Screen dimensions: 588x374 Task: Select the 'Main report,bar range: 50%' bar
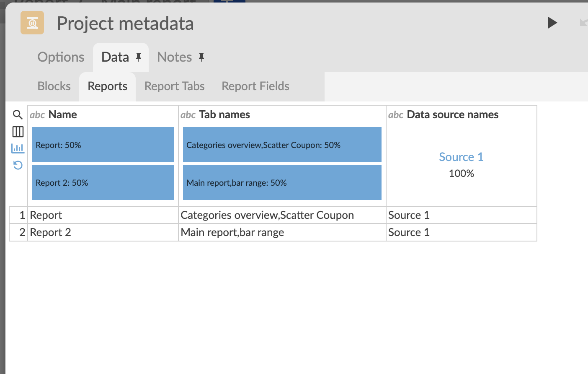[282, 182]
